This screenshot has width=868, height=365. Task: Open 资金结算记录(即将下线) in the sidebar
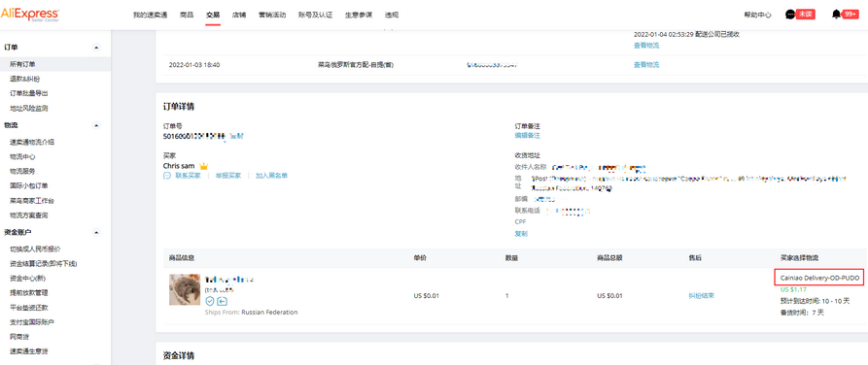coord(43,263)
